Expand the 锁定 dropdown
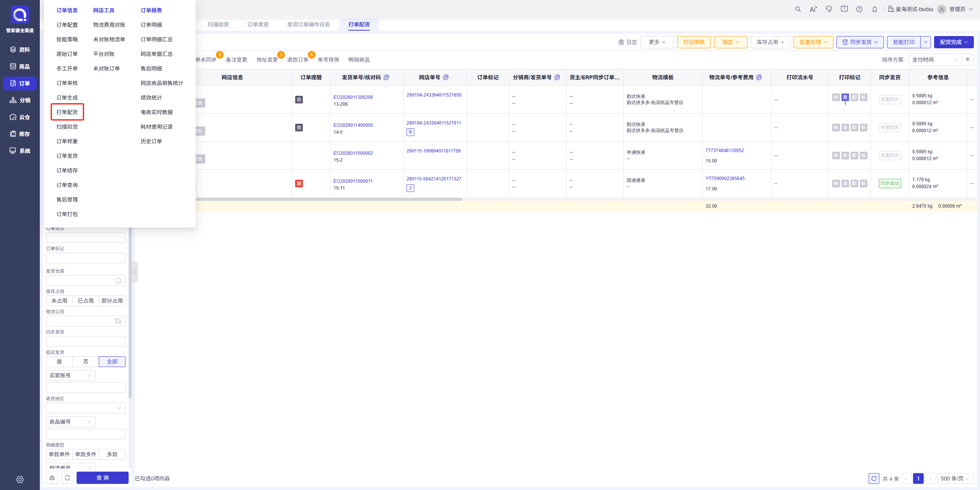 (730, 42)
